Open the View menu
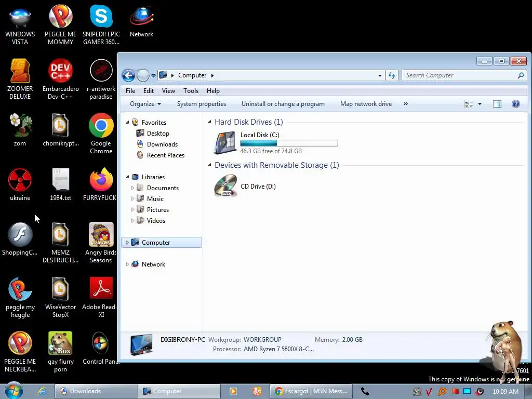 (x=168, y=90)
